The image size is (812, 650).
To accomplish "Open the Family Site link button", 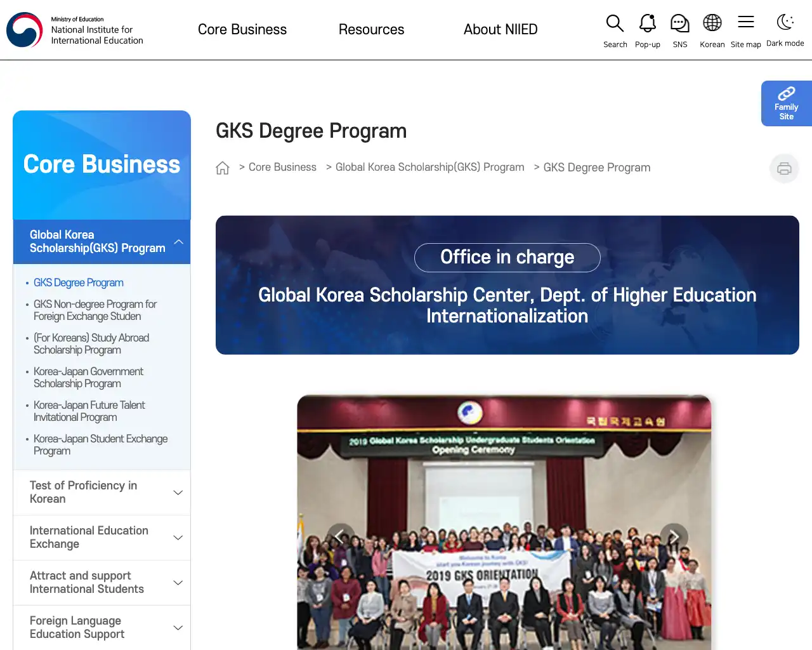I will [x=787, y=103].
